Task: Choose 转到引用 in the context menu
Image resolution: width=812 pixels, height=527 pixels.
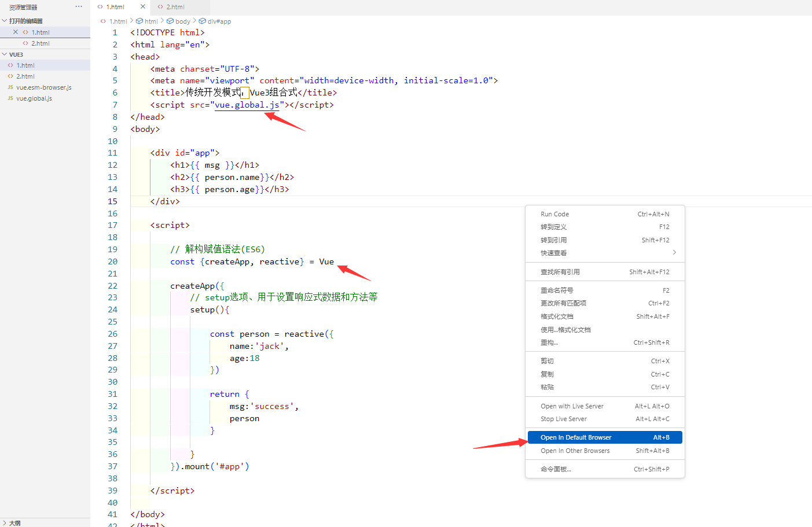Action: (605, 240)
